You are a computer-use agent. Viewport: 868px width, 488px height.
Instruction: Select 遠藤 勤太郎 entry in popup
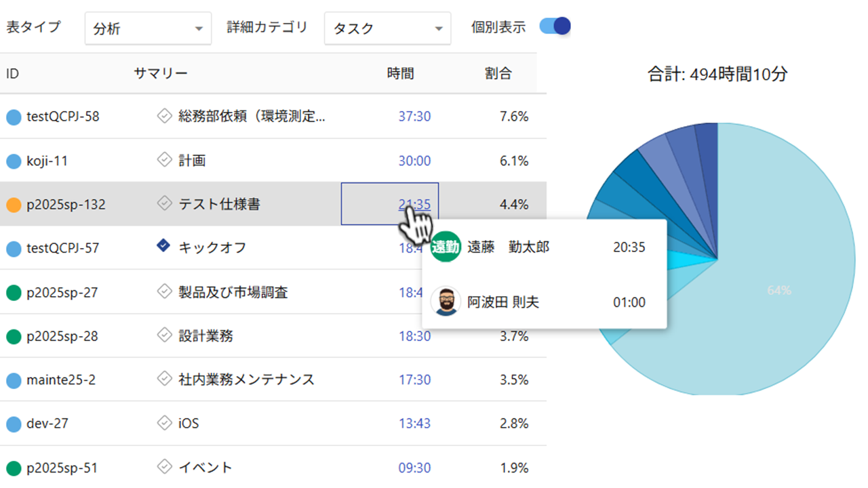[509, 247]
